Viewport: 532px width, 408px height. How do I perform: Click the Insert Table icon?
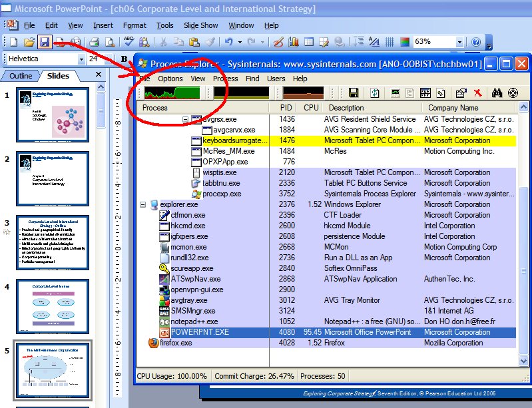(x=309, y=42)
